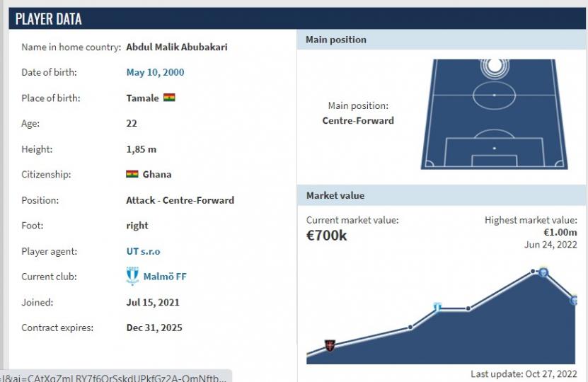This screenshot has width=588, height=382.
Task: Click the Ghana flag beside Citizenship
Action: click(x=132, y=174)
